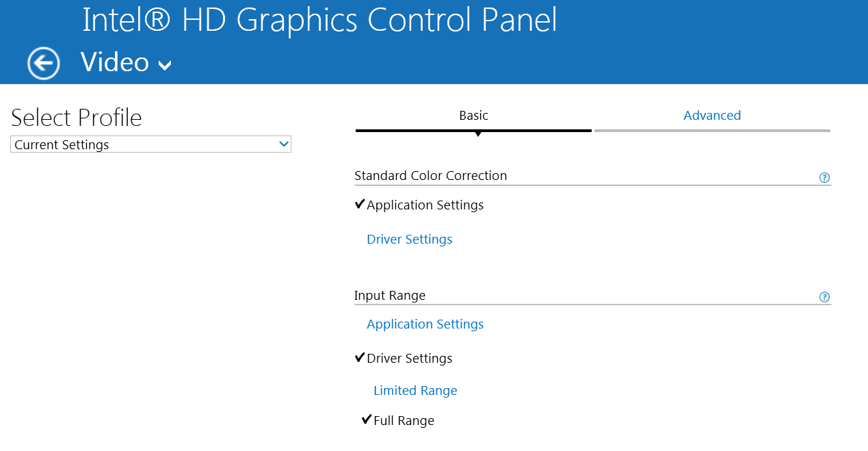The image size is (868, 451).
Task: Expand the Video section chevron
Action: (165, 65)
